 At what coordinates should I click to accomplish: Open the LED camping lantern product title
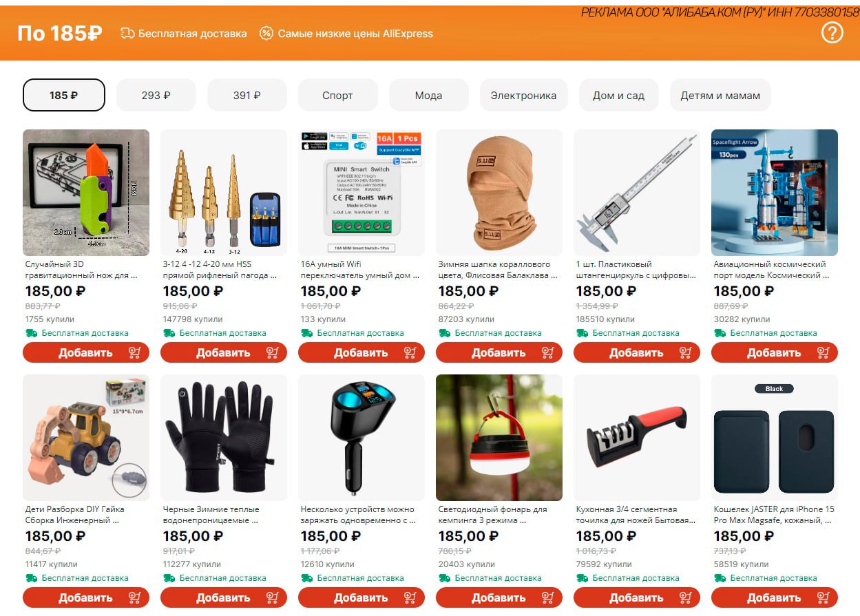493,515
